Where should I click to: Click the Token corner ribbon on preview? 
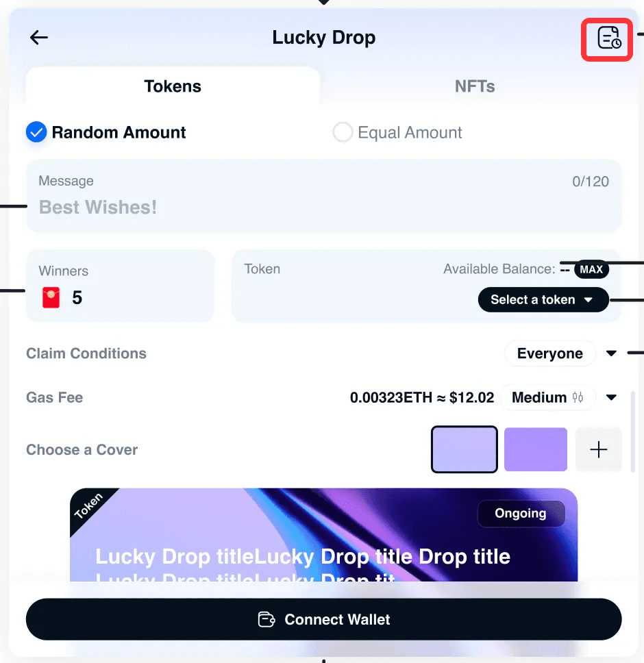click(89, 505)
